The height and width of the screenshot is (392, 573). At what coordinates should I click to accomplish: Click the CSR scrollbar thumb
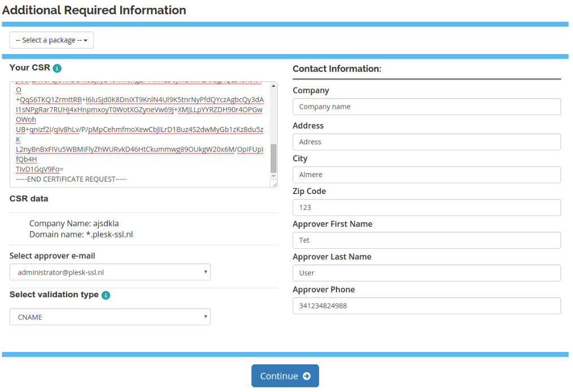[274, 158]
